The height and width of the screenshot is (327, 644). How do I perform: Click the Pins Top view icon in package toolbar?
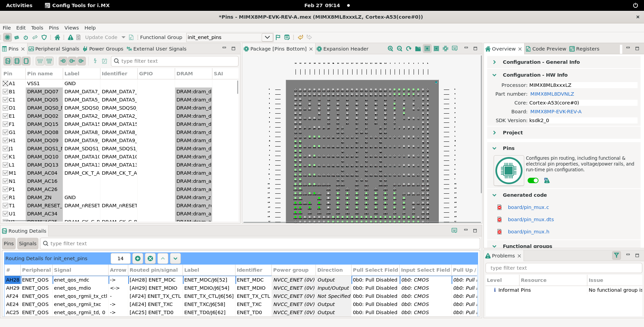coord(436,49)
